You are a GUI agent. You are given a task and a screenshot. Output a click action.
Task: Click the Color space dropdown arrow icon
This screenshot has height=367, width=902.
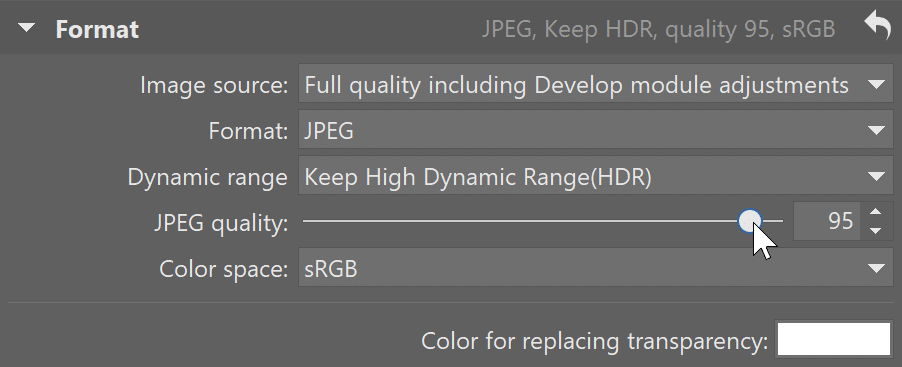tap(876, 269)
